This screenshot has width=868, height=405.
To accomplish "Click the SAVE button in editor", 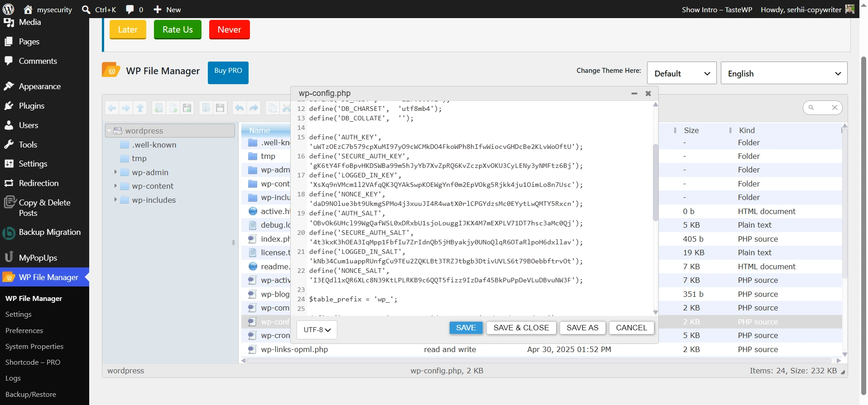I will coord(466,328).
